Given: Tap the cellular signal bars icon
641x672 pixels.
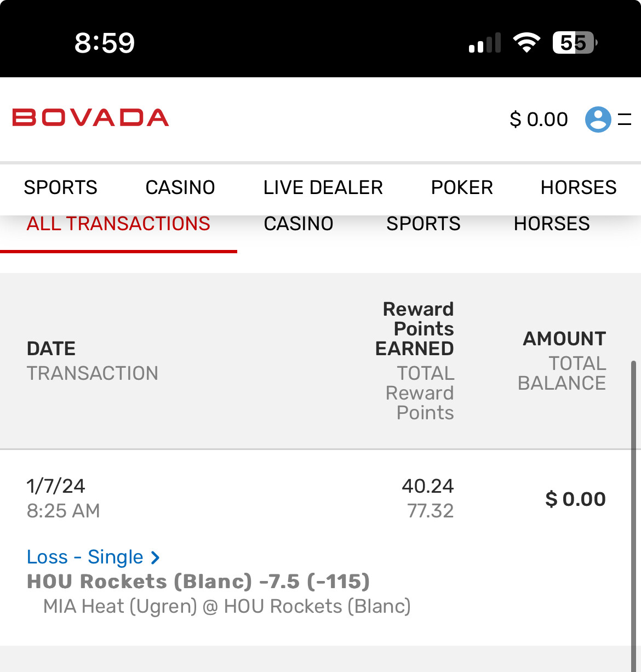Looking at the screenshot, I should point(485,43).
